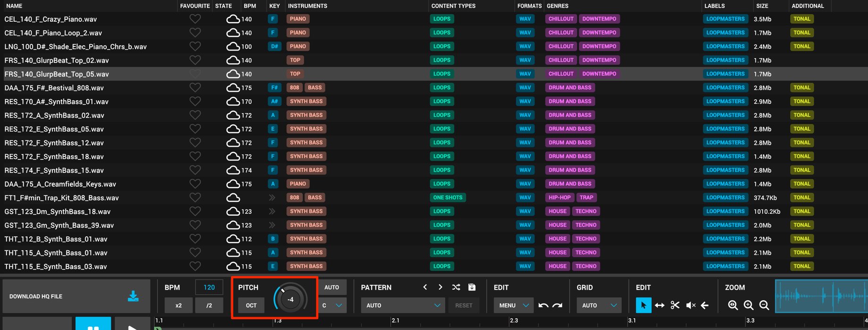The image size is (868, 330).
Task: Click the download arrow icon
Action: [133, 296]
